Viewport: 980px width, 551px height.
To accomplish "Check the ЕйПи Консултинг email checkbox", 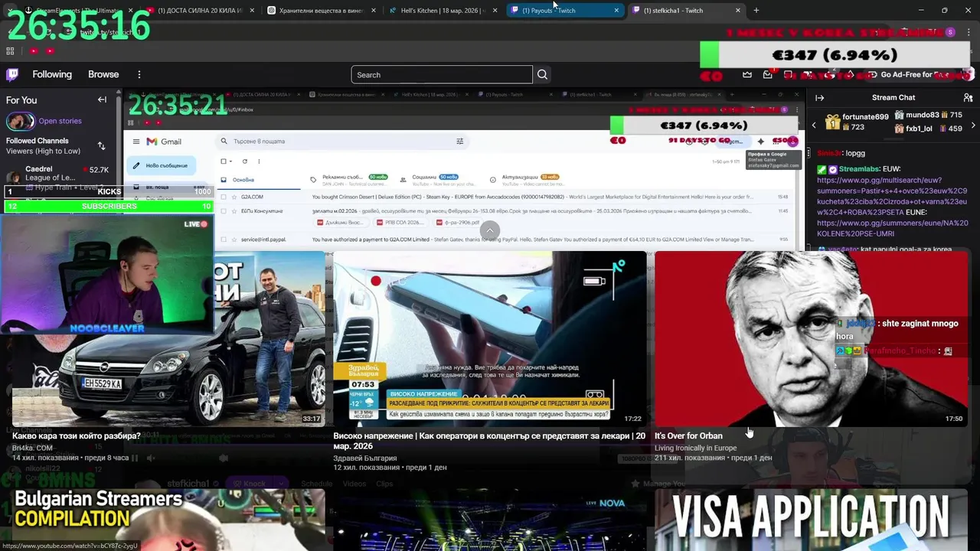I will tap(224, 210).
